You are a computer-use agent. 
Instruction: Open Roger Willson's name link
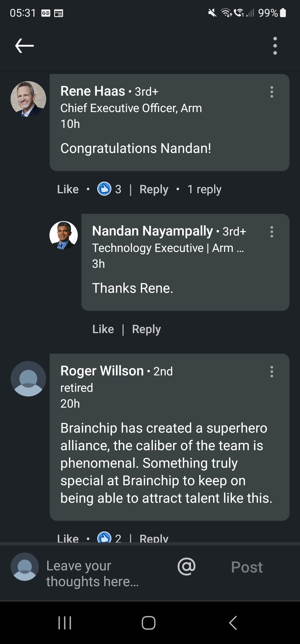coord(102,371)
